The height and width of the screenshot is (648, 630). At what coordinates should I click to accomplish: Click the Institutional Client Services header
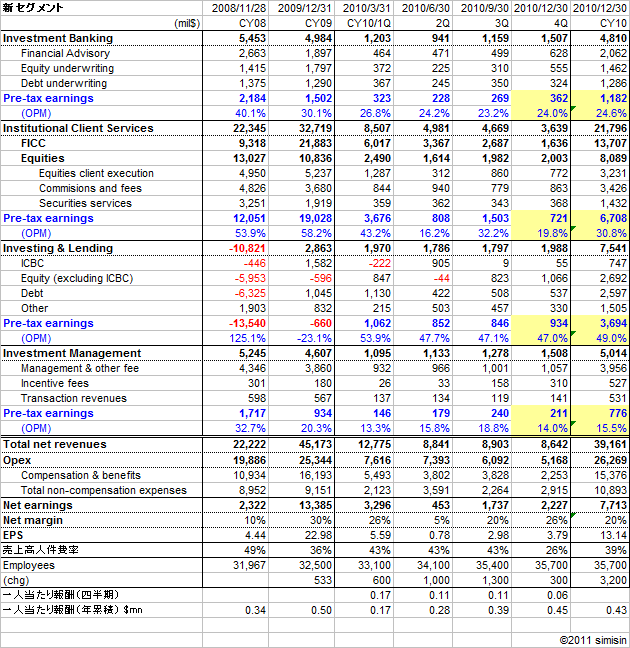tap(78, 128)
